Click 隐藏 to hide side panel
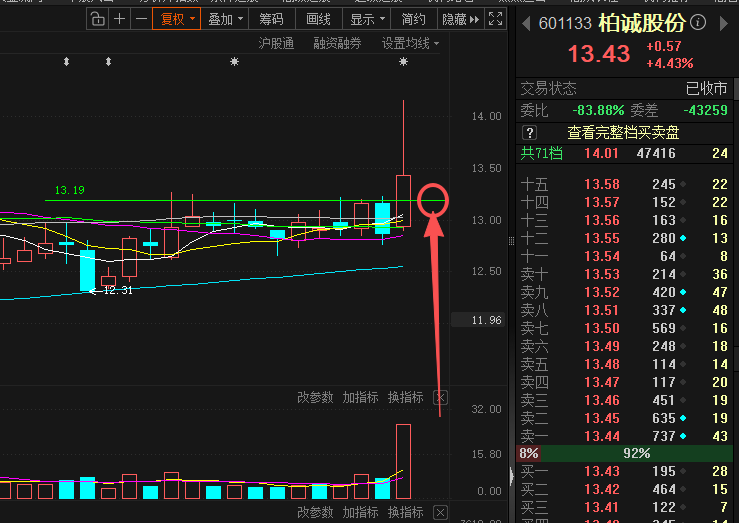 460,19
